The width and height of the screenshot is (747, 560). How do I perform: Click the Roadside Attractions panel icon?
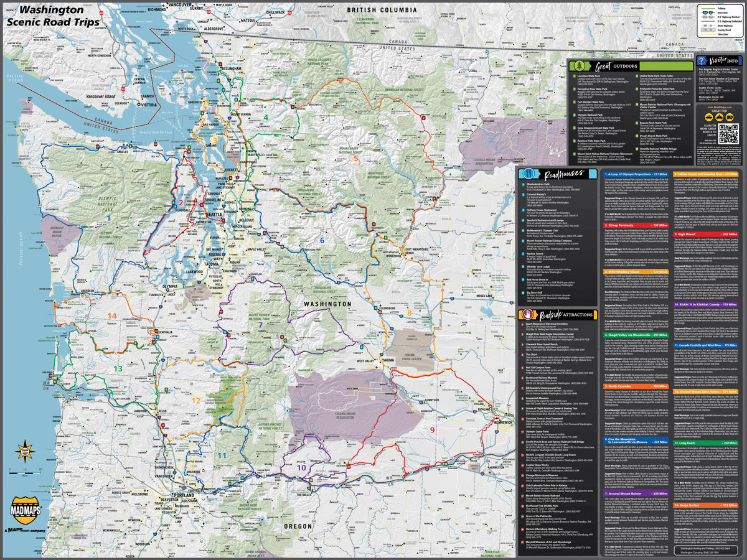(528, 314)
